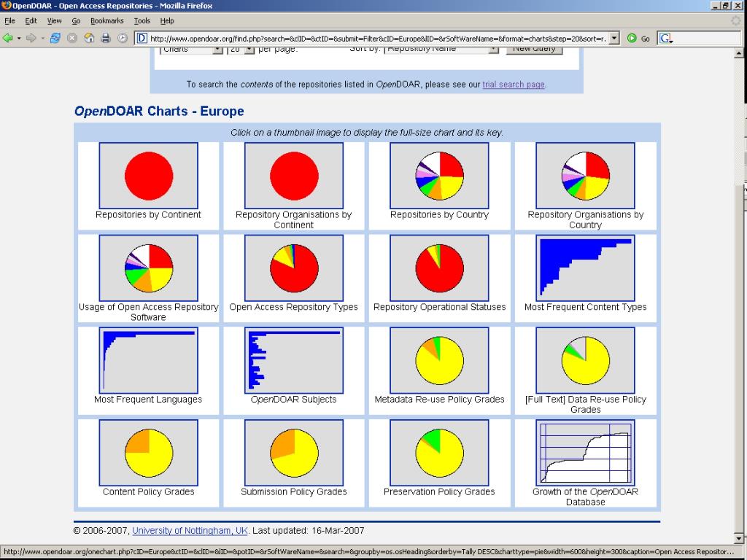
Task: Click the status bar URL text
Action: (368, 552)
